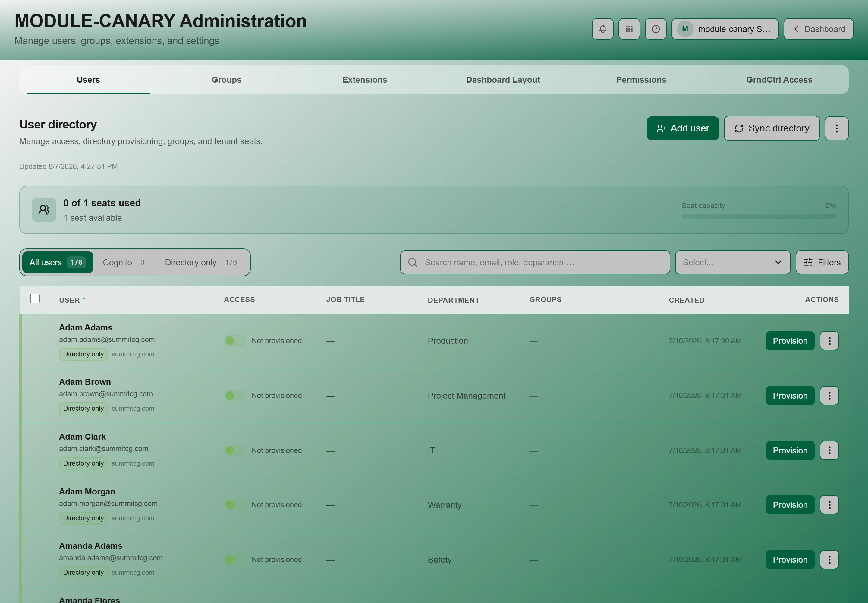Click the Warranty department cell
Screen dimensions: 868x603
coord(445,505)
